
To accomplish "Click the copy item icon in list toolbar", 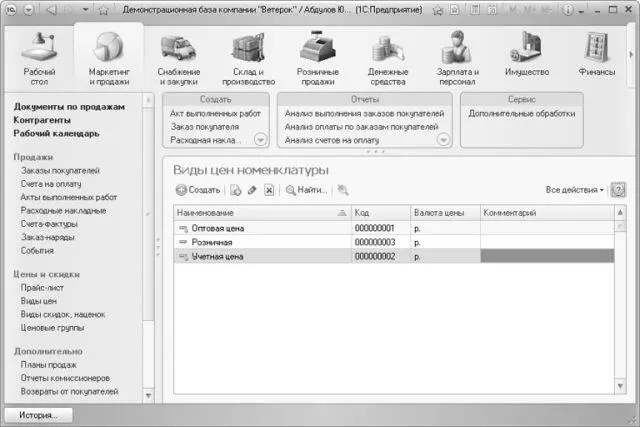I will (x=236, y=190).
